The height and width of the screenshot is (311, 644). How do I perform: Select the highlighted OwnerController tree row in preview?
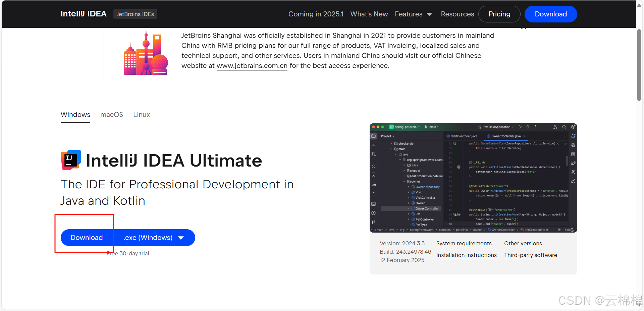click(411, 208)
